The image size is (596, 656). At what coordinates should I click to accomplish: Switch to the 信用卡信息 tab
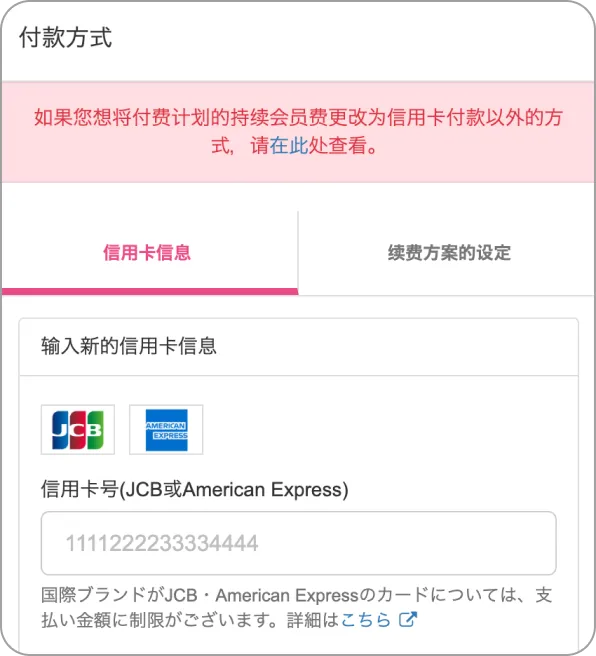pyautogui.click(x=147, y=253)
